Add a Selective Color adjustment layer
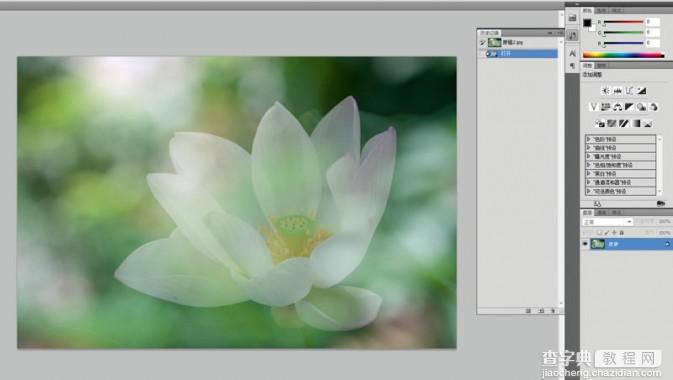Viewport: 673px width, 380px height. [648, 124]
